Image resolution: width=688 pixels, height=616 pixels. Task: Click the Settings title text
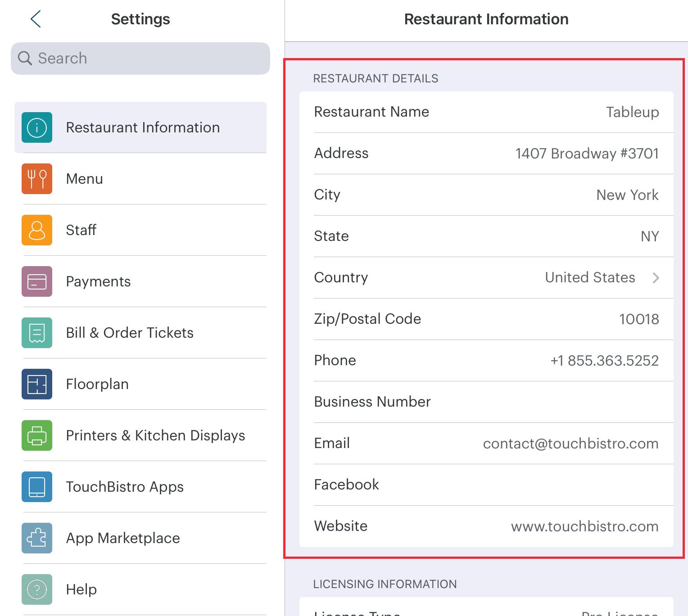pos(140,19)
